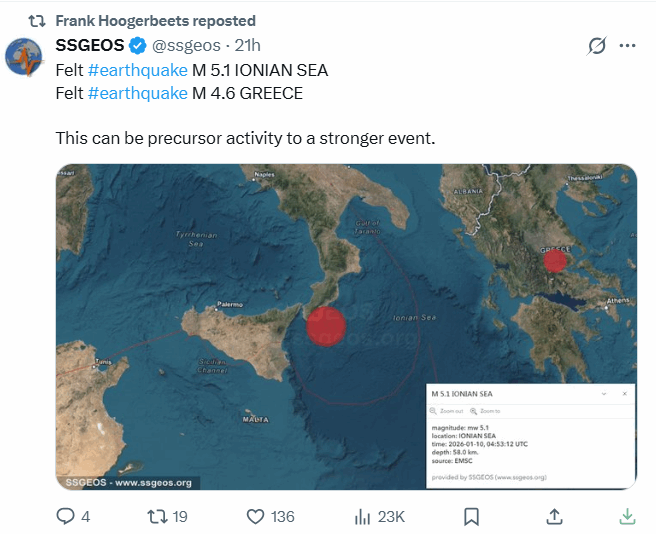The image size is (656, 534).
Task: Click the share icon on the post
Action: point(554,516)
